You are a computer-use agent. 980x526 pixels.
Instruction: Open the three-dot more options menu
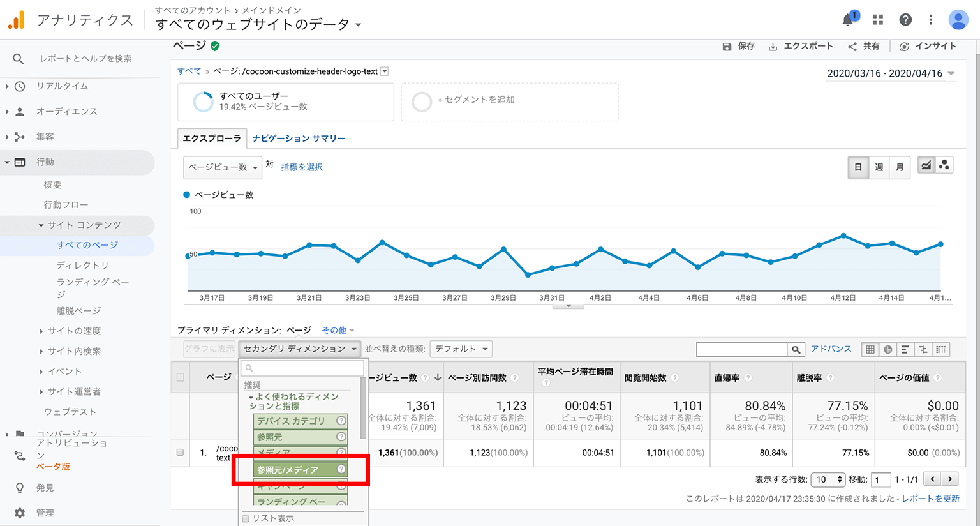pos(931,20)
